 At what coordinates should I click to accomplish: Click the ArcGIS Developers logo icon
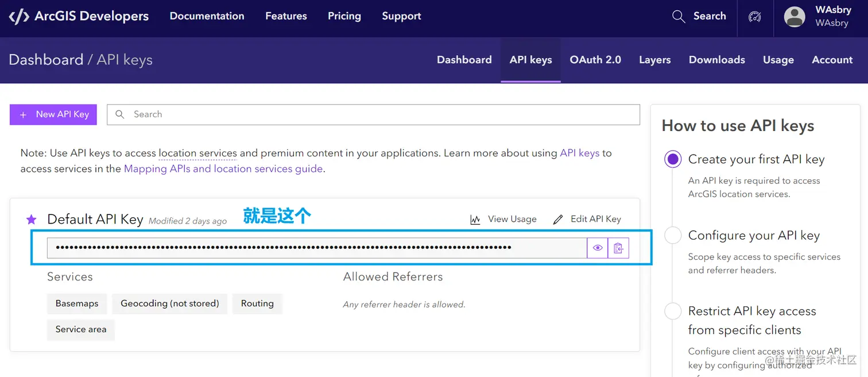pyautogui.click(x=18, y=16)
